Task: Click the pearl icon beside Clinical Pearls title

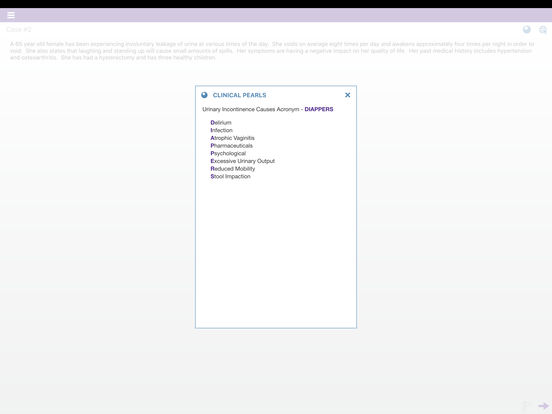Action: click(x=204, y=95)
